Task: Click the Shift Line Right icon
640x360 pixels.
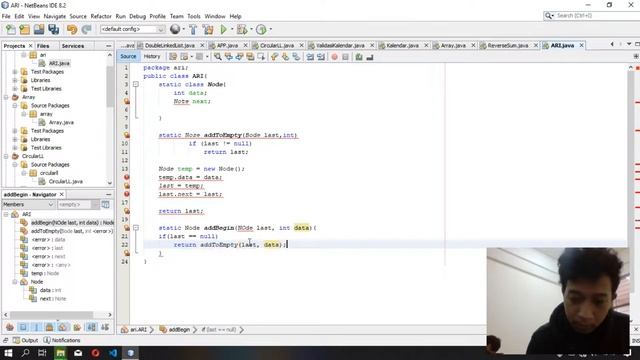Action: click(x=321, y=57)
